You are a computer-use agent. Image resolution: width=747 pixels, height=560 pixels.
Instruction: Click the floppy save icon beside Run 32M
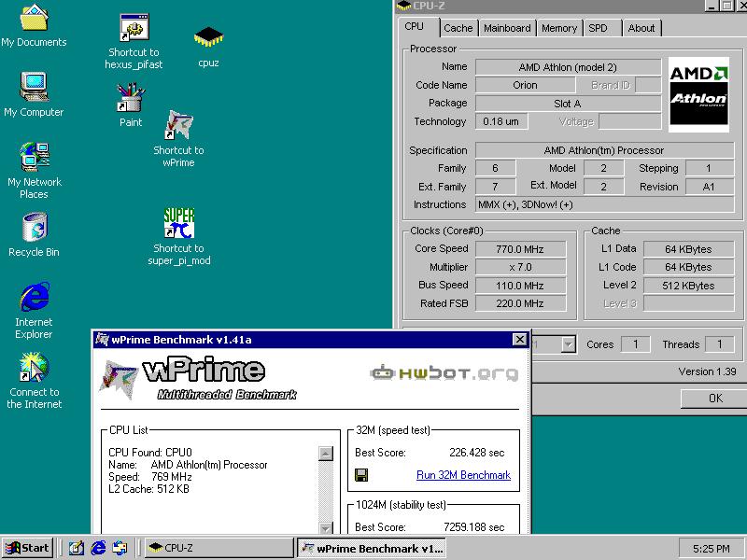[x=361, y=475]
